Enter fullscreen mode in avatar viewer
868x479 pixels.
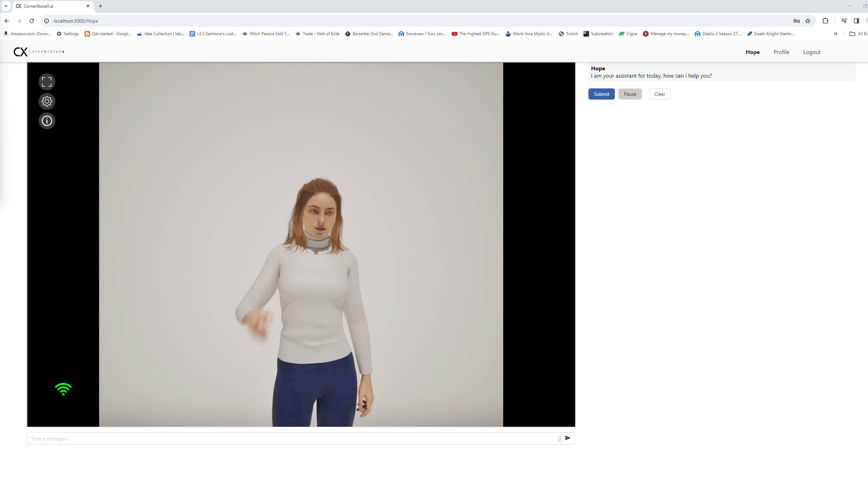point(47,82)
